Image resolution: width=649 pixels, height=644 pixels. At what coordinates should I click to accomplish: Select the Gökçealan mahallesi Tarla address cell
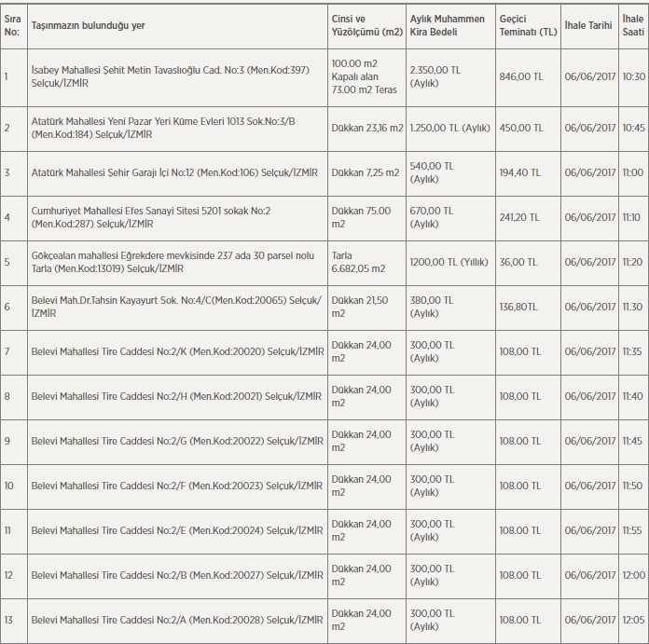[x=156, y=262]
